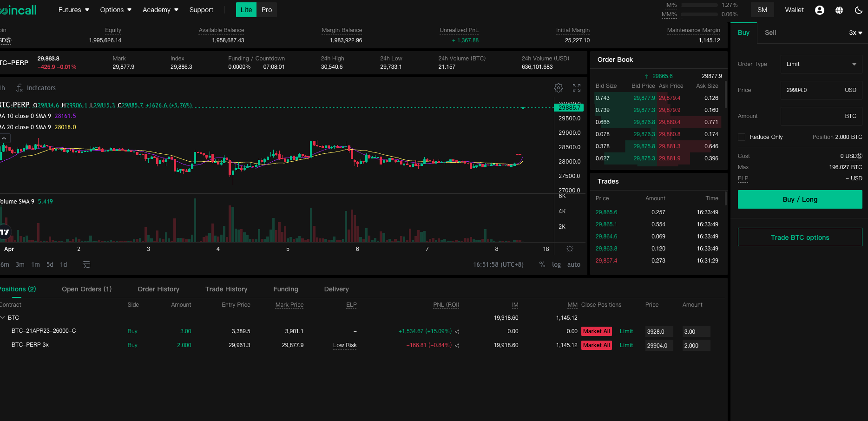The image size is (868, 421).
Task: Open the chart axis settings gear
Action: click(570, 249)
